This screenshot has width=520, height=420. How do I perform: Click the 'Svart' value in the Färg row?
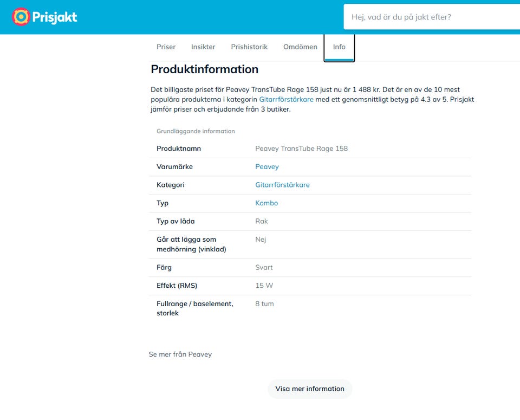[x=264, y=267]
